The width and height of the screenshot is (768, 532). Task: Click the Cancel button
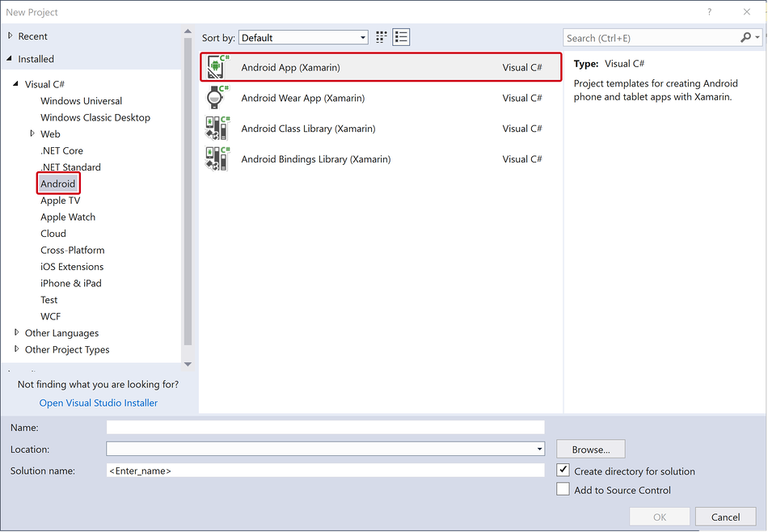[x=725, y=517]
